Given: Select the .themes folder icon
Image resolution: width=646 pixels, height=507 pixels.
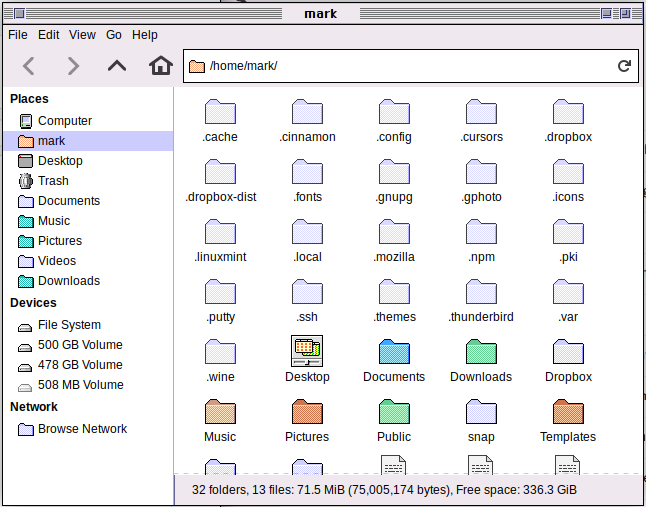Looking at the screenshot, I should point(394,292).
